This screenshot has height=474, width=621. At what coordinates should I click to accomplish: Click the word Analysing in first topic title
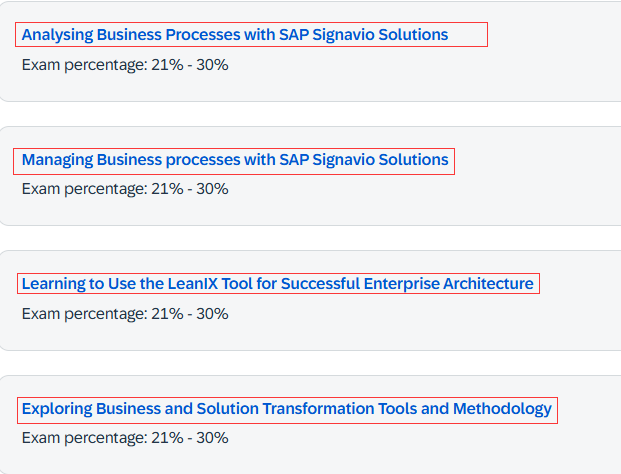[57, 35]
